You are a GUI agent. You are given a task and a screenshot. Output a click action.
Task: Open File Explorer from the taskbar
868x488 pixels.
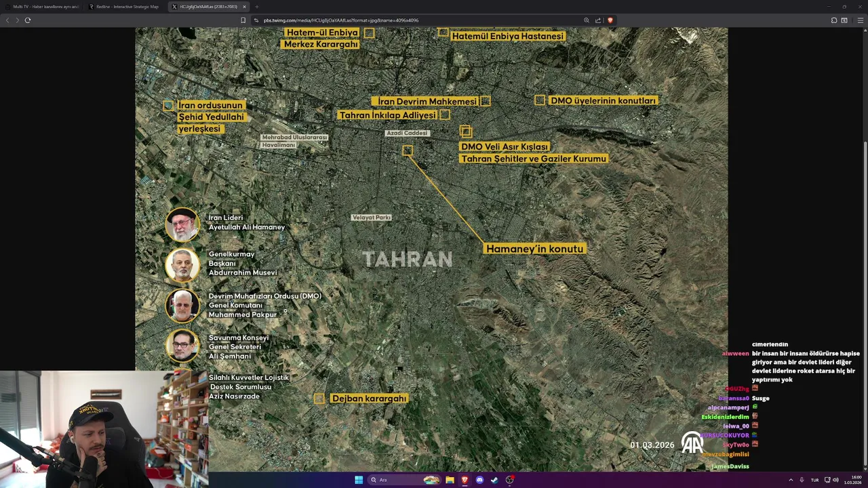pyautogui.click(x=450, y=480)
